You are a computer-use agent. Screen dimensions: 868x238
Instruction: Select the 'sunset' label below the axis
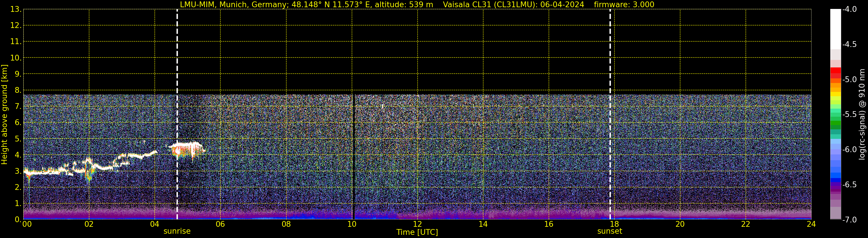pos(609,231)
